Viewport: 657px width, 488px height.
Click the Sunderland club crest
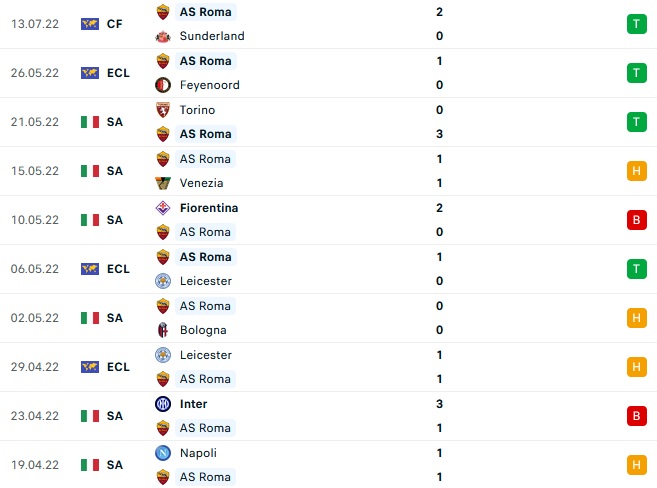pos(164,36)
